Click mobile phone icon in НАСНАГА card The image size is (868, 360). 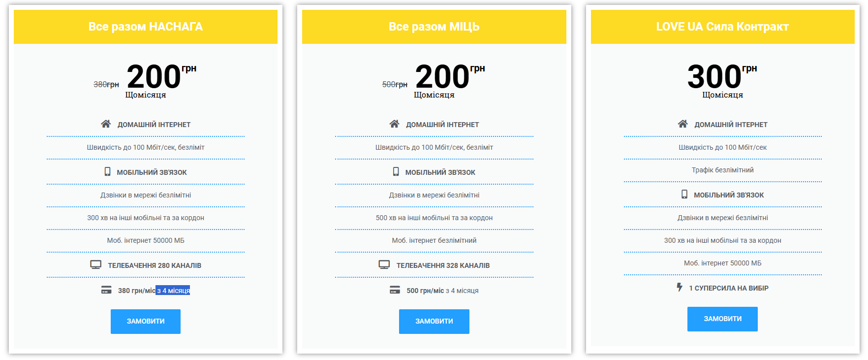click(107, 172)
